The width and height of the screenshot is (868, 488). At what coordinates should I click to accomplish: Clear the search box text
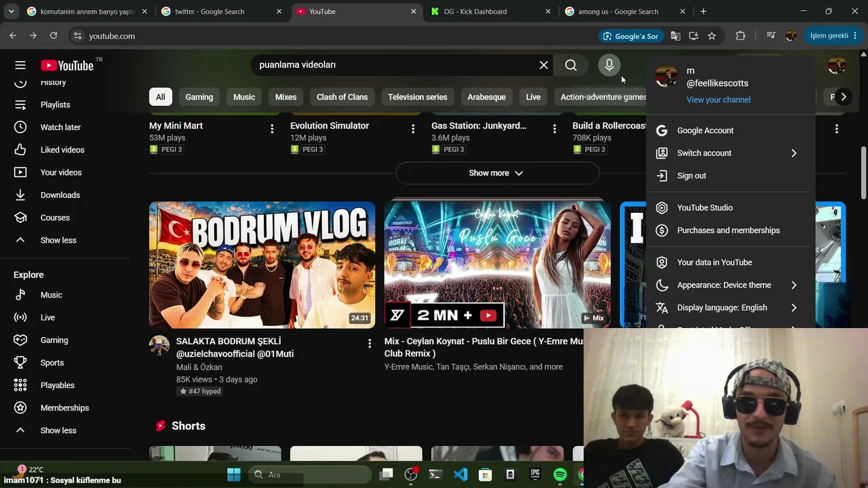pyautogui.click(x=544, y=65)
